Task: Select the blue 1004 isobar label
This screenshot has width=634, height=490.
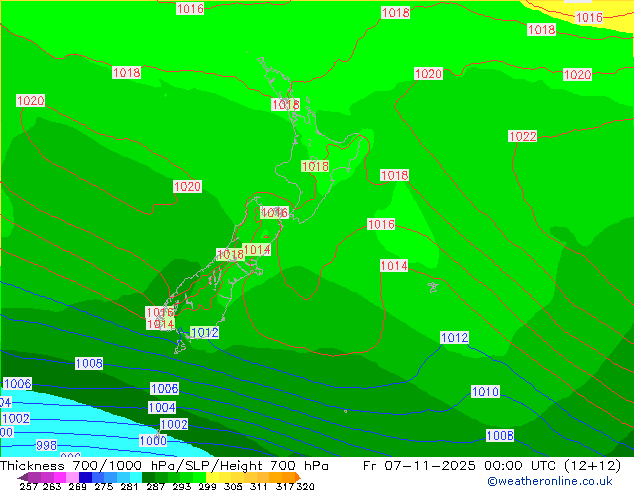Action: [x=162, y=407]
